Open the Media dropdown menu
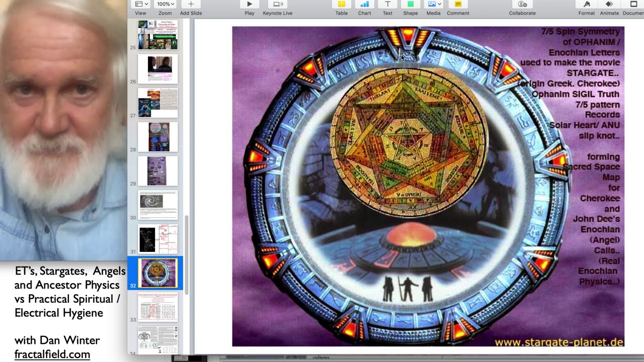The width and height of the screenshot is (644, 362). pos(434,5)
